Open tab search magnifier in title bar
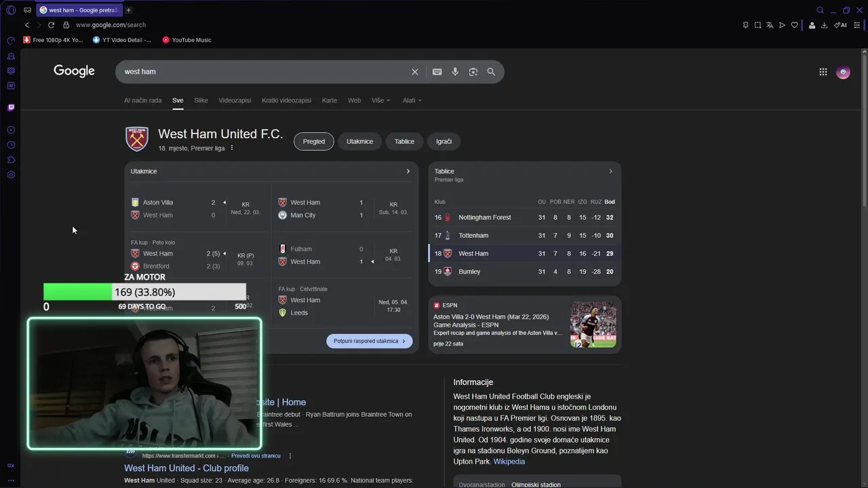The width and height of the screenshot is (868, 488). (x=820, y=10)
